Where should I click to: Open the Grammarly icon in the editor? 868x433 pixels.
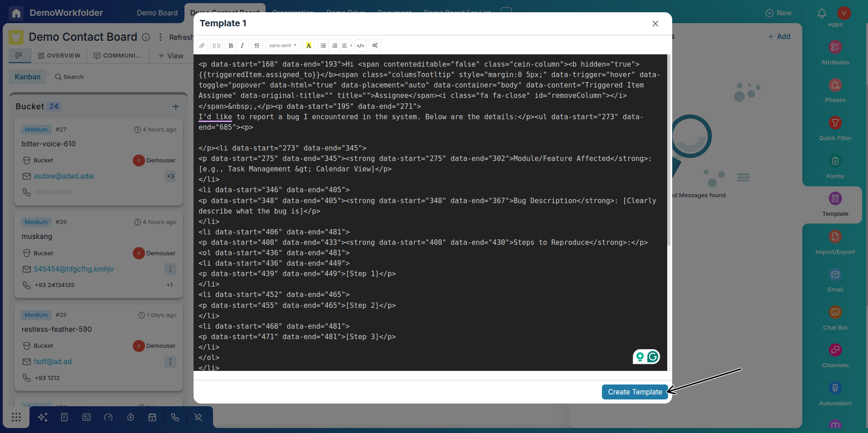coord(653,357)
